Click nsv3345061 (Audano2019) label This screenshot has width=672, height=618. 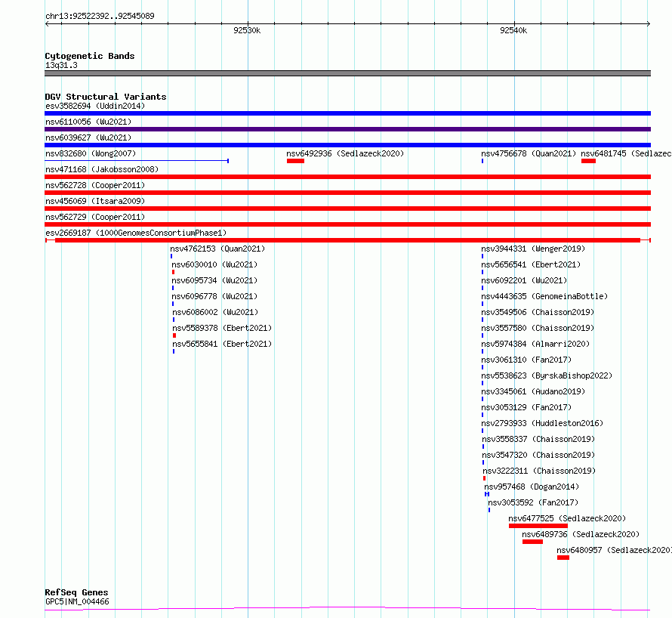[x=533, y=391]
